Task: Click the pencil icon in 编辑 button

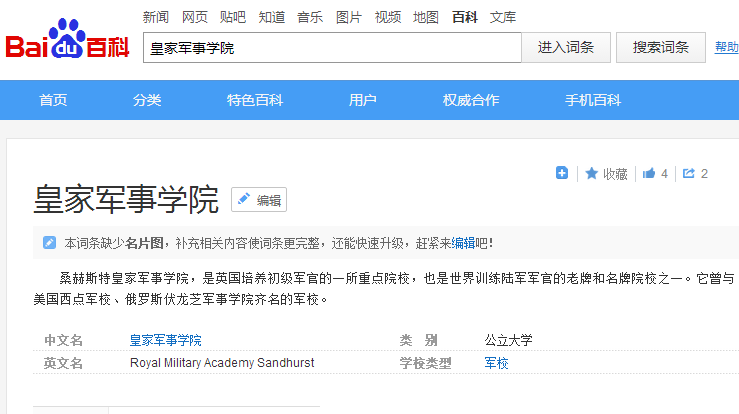Action: click(244, 199)
